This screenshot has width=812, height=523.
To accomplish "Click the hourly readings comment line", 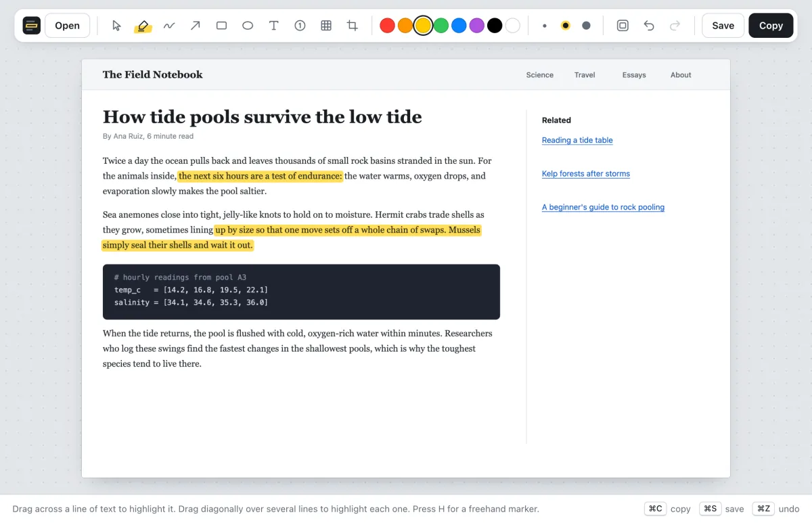I will point(180,277).
